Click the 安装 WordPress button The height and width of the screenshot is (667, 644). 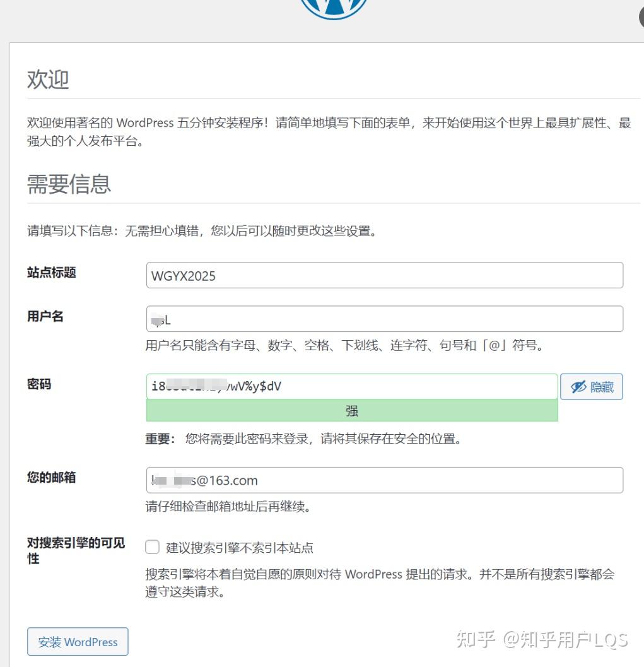pyautogui.click(x=78, y=642)
